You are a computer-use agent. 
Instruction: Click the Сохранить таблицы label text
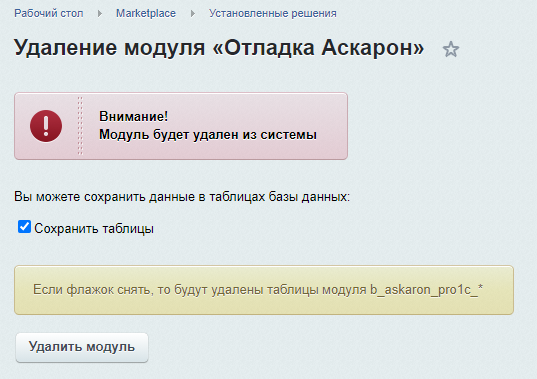[94, 228]
